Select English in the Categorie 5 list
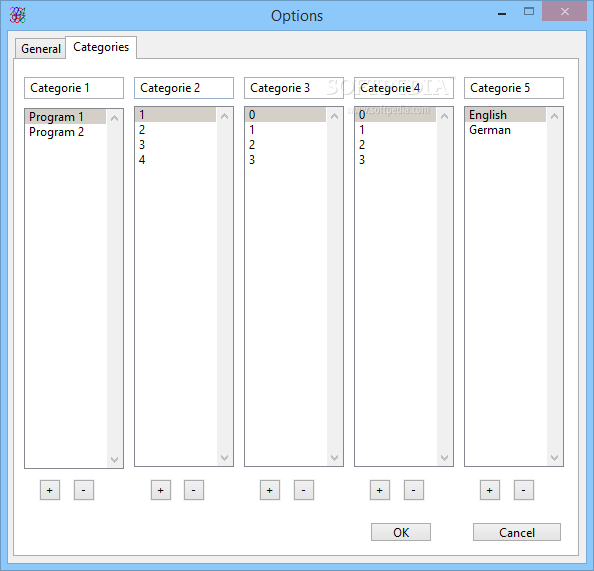The image size is (594, 571). click(x=505, y=115)
